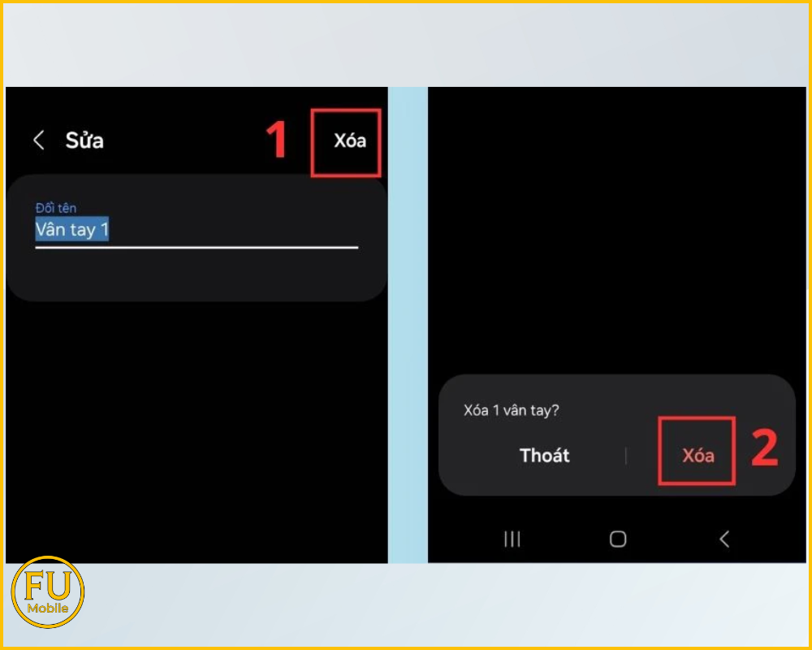
Task: Click divider between Thoát and Xóa
Action: coord(626,457)
